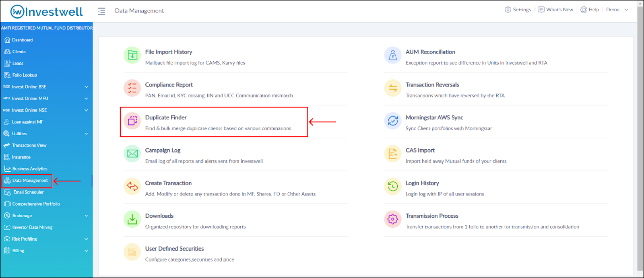
Task: Click the User Defined Securities icon
Action: coord(132,252)
